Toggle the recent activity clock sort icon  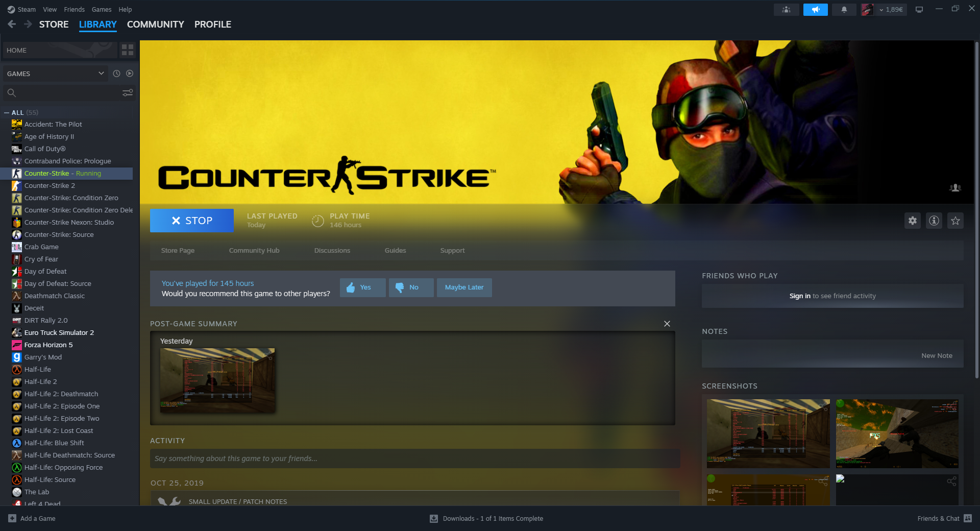coord(116,74)
